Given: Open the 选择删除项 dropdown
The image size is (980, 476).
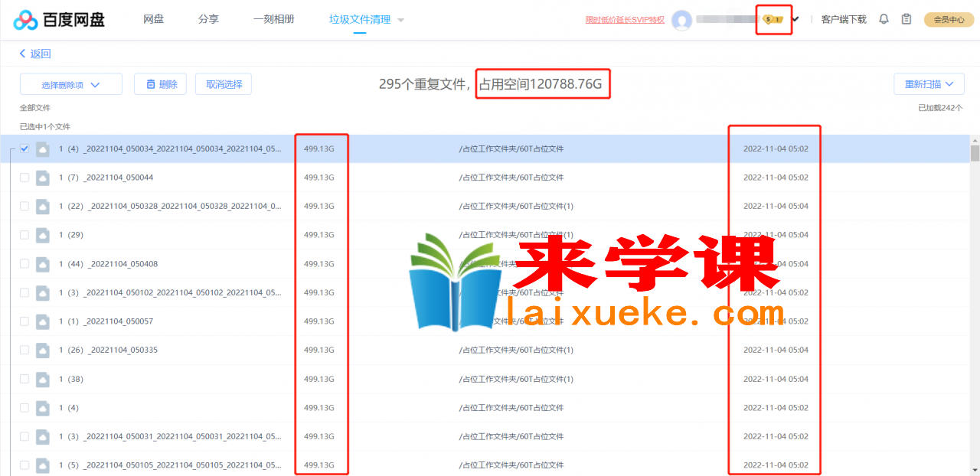Looking at the screenshot, I should pyautogui.click(x=71, y=84).
